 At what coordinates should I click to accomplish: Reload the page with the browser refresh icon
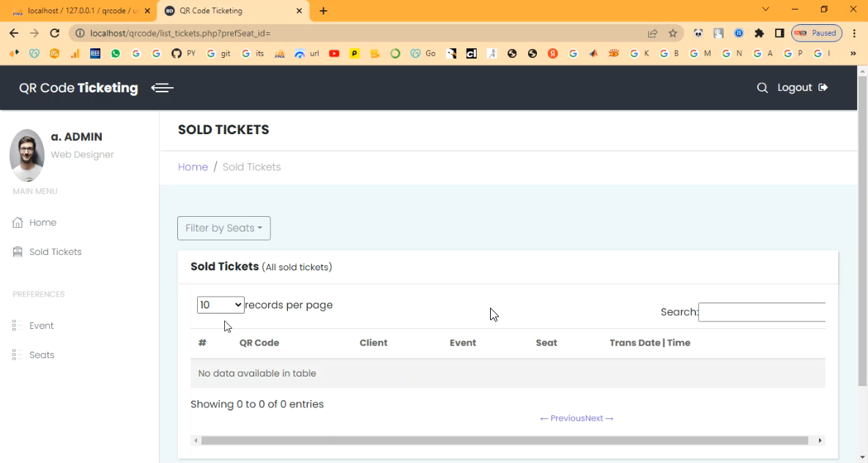(x=54, y=33)
